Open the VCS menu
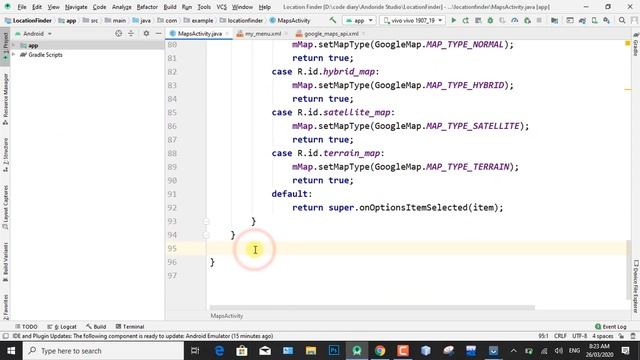 pos(221,7)
